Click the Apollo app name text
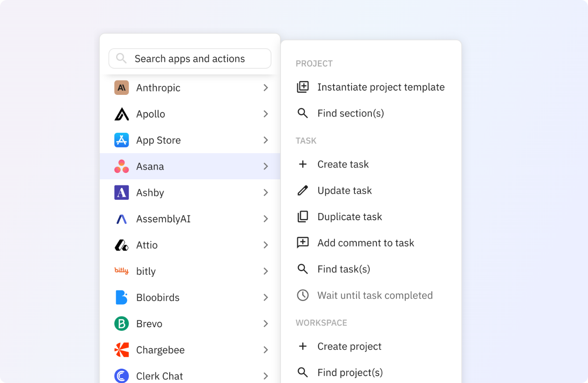Viewport: 588px width, 383px height. [150, 114]
